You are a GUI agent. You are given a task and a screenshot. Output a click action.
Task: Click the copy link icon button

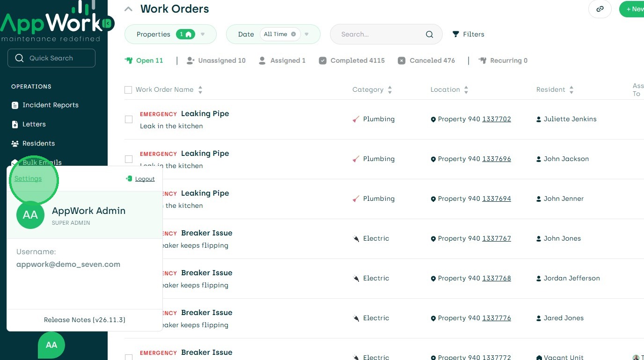(600, 9)
